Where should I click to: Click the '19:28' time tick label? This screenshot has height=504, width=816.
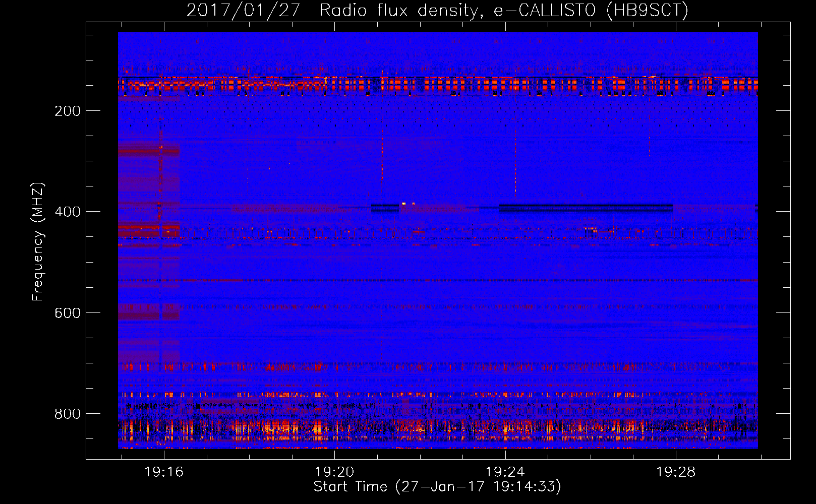click(x=675, y=472)
